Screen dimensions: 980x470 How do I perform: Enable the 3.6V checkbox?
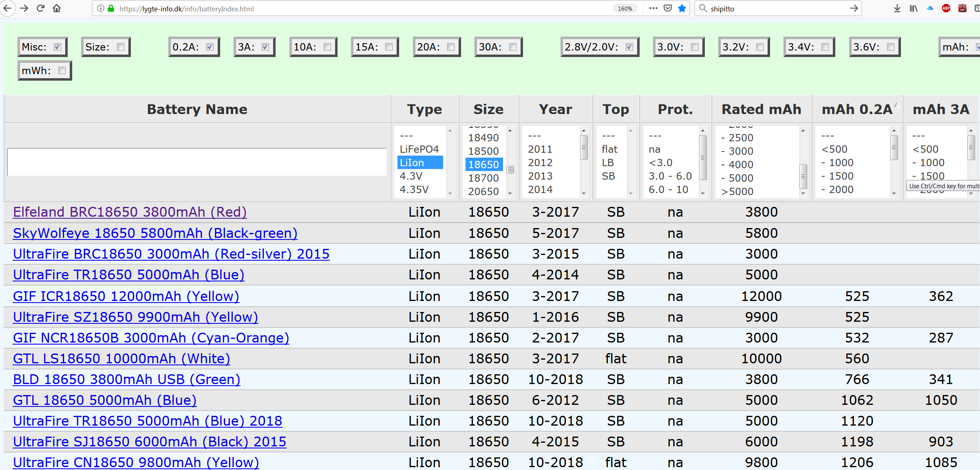(x=891, y=47)
